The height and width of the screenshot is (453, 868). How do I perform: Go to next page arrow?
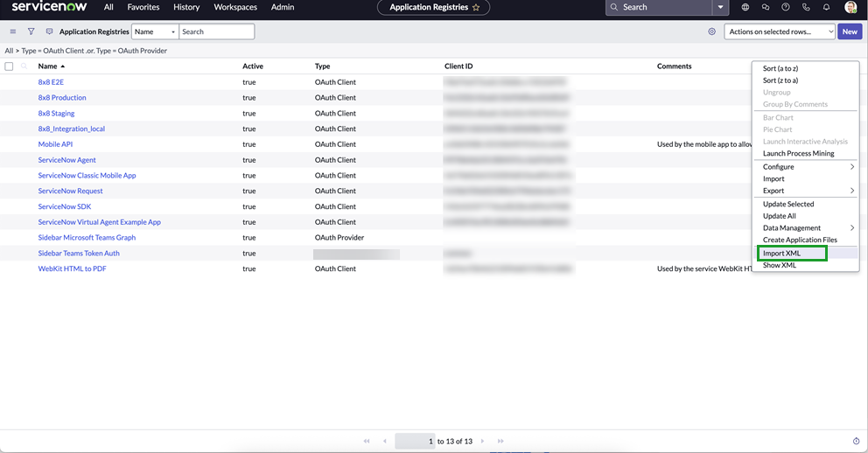coord(482,441)
